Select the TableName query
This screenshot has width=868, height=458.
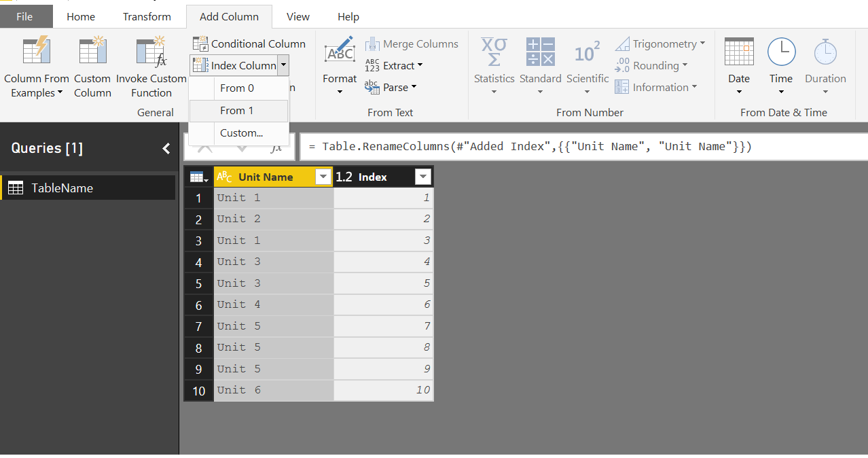pyautogui.click(x=88, y=188)
